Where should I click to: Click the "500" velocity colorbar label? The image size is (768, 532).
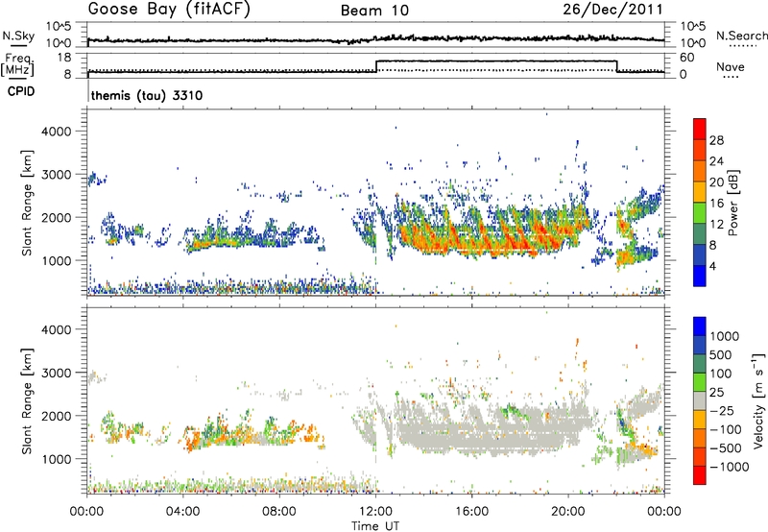tap(721, 355)
